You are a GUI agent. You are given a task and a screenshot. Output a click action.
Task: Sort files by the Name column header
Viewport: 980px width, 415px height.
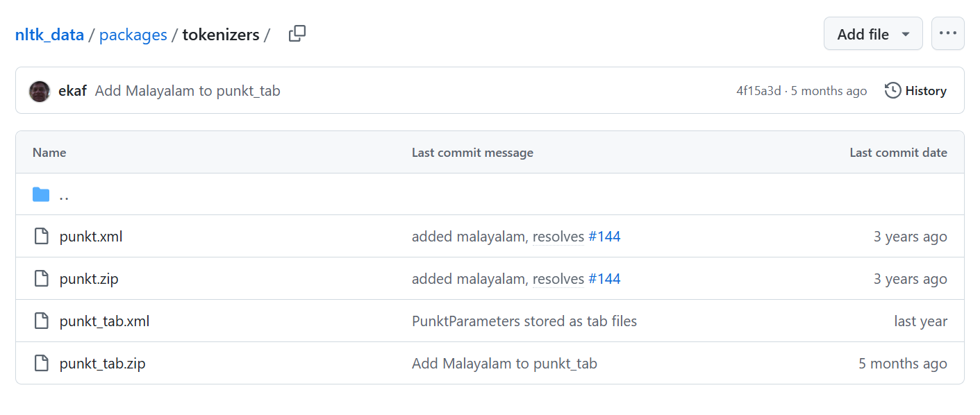click(49, 152)
